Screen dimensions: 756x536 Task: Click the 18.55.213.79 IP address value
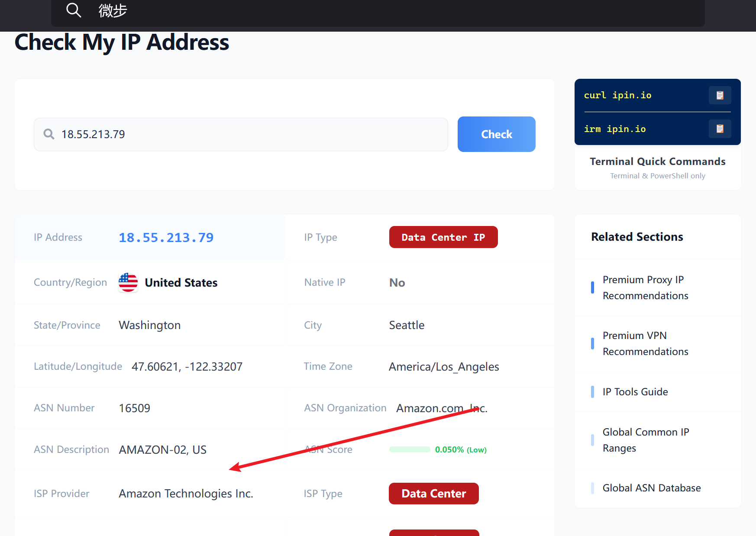pos(166,237)
